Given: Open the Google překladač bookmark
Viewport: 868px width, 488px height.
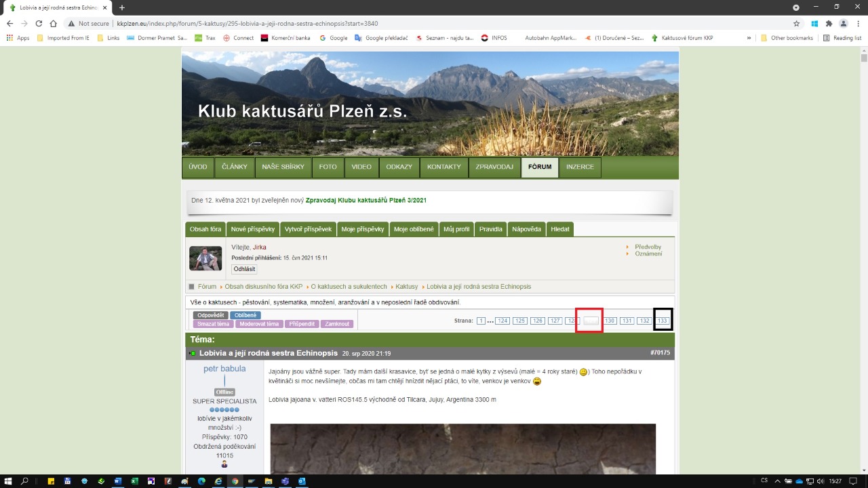Looking at the screenshot, I should [x=381, y=38].
